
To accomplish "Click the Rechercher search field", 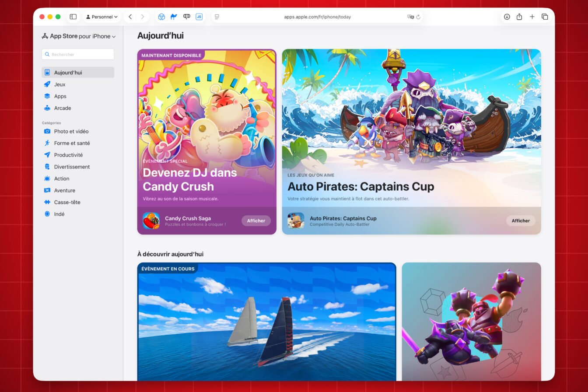I will coord(77,54).
